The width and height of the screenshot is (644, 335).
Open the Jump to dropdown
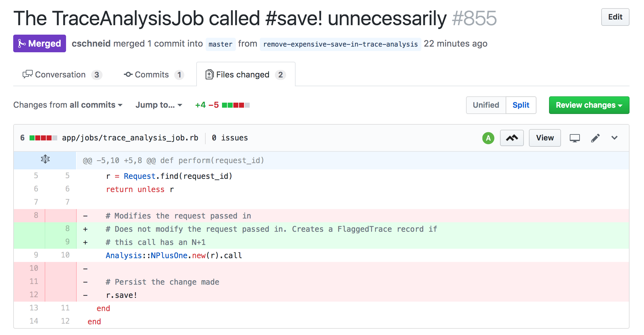159,105
